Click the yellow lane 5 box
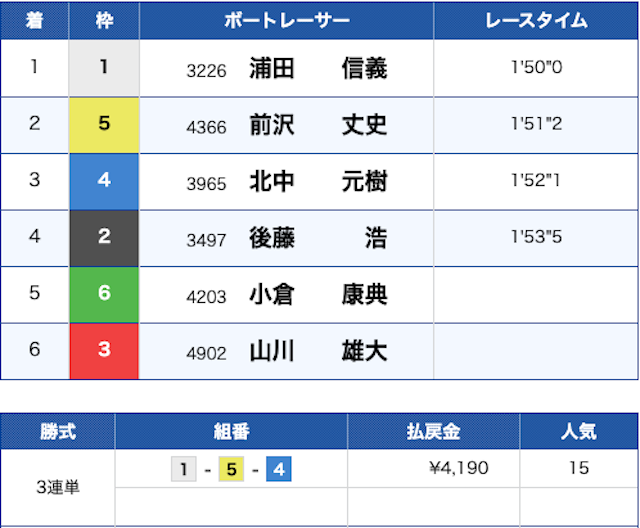This screenshot has width=640, height=528. click(x=104, y=125)
